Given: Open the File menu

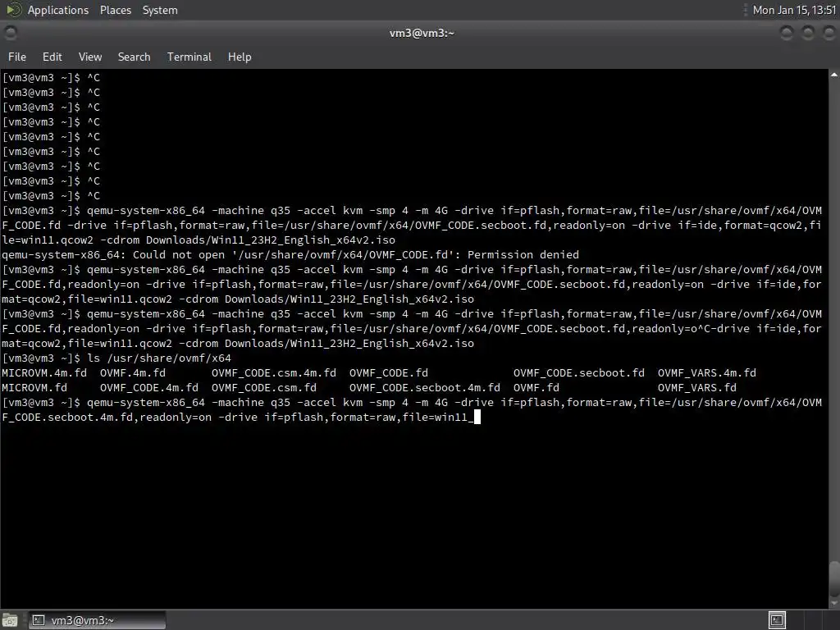Looking at the screenshot, I should tap(16, 57).
